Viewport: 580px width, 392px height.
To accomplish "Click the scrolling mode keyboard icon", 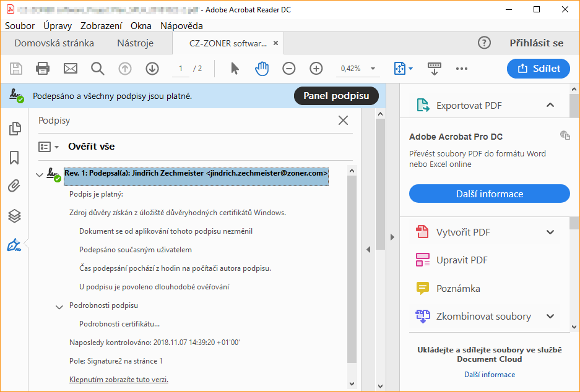I will (435, 69).
